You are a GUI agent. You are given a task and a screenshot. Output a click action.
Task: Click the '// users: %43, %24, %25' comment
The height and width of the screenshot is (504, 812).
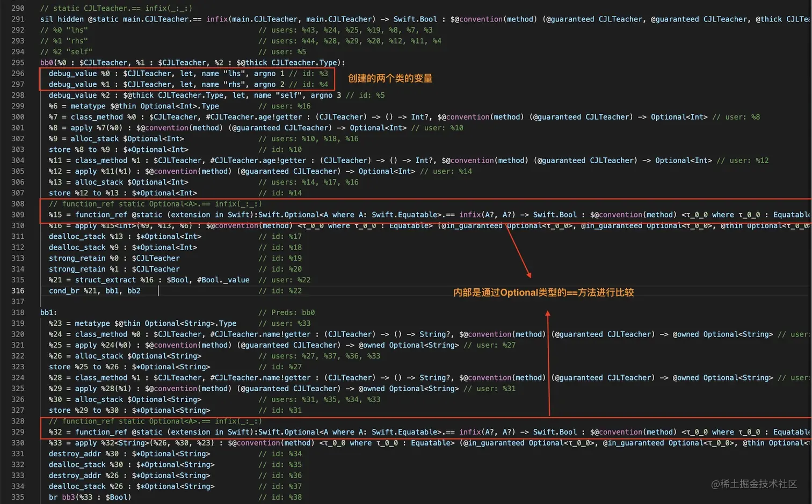click(345, 30)
